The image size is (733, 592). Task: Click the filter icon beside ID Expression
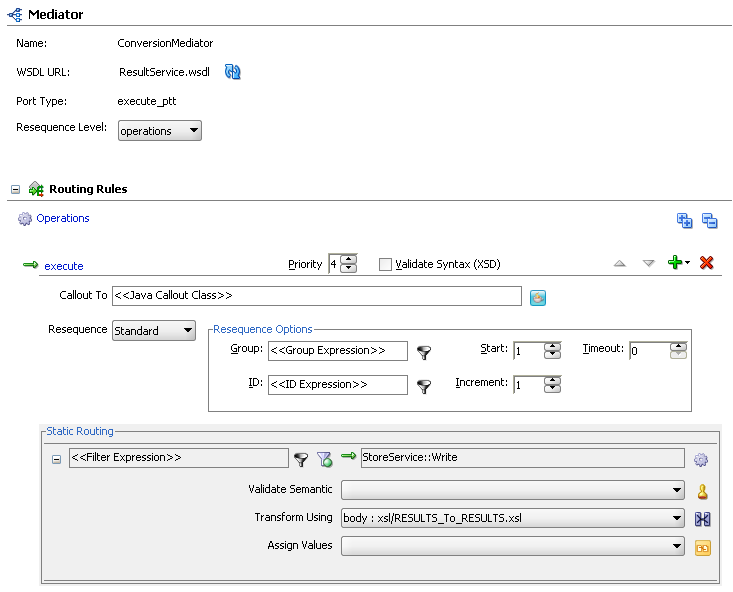(x=424, y=386)
